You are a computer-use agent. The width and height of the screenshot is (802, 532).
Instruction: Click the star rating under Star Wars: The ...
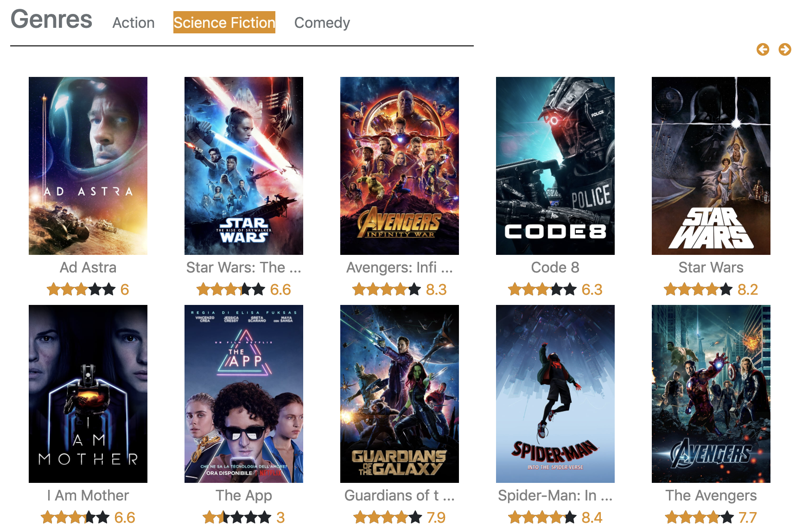(231, 290)
